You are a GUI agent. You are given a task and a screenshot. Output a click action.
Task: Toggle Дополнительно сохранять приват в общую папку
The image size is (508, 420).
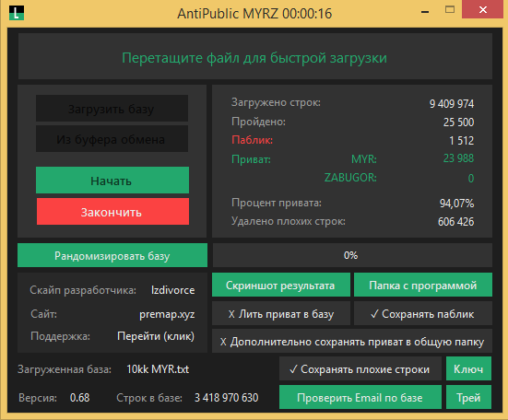352,342
